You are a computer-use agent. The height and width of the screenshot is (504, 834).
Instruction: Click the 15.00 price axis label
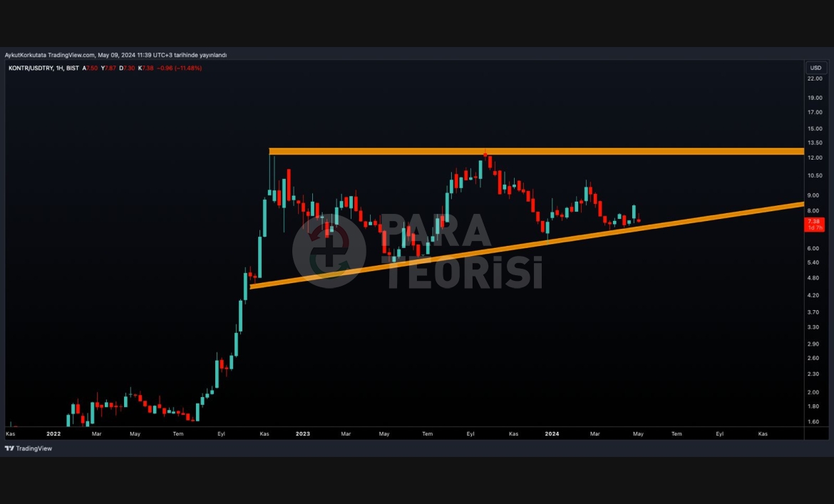[815, 128]
